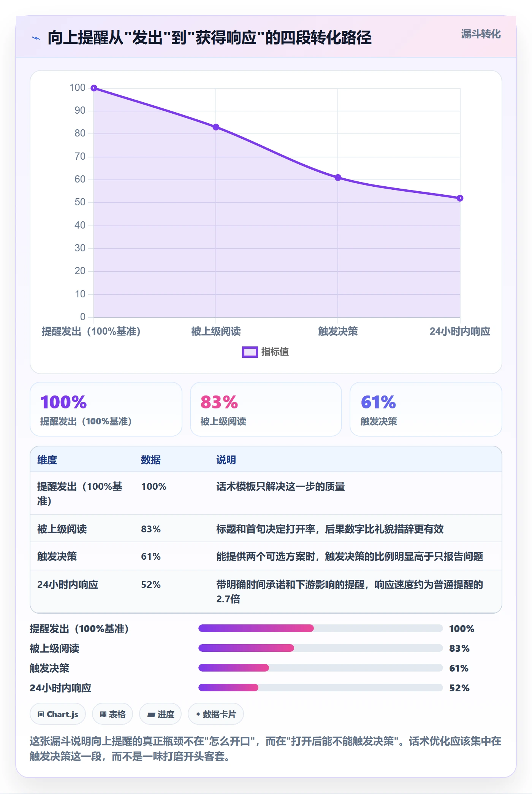Click the 被上级阅读 progress bar
The width and height of the screenshot is (532, 794).
click(x=321, y=648)
